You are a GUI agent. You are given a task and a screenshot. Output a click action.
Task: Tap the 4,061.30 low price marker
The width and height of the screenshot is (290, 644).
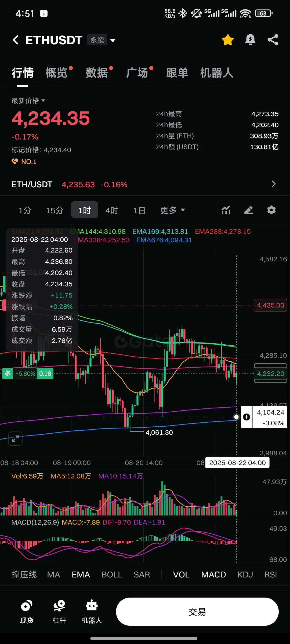click(159, 432)
